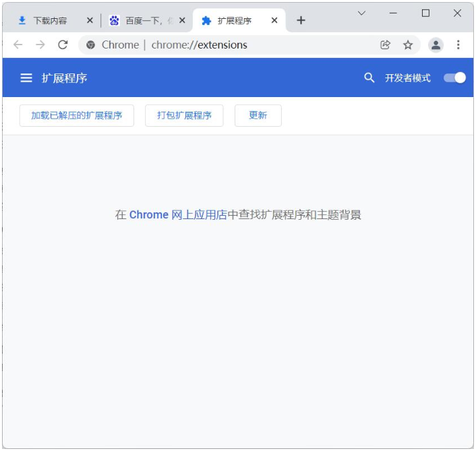Click the search extensions magnifier icon
This screenshot has width=476, height=451.
(369, 78)
